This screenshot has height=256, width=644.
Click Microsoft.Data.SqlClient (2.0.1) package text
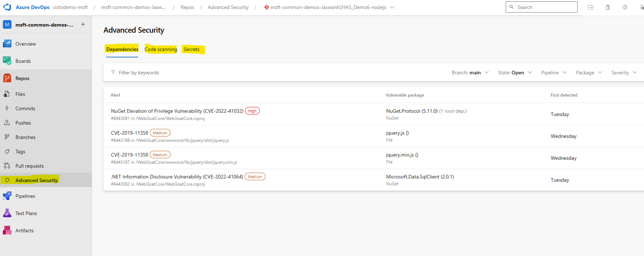click(x=420, y=177)
